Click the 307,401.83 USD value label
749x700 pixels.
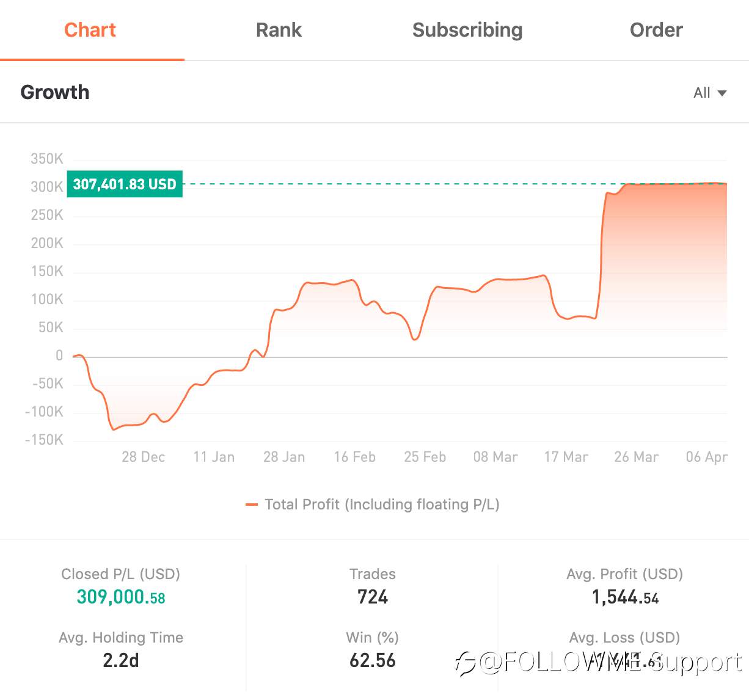pyautogui.click(x=125, y=184)
